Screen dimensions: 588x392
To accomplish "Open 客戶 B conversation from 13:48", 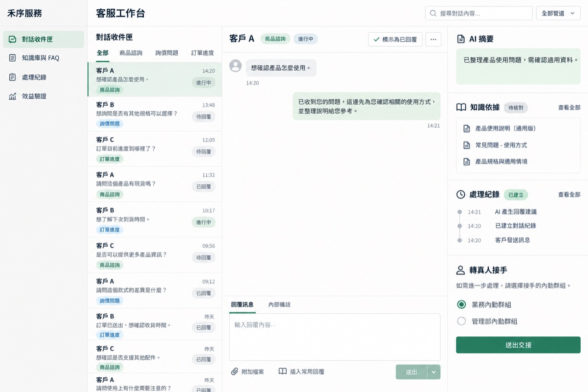I will click(x=155, y=114).
